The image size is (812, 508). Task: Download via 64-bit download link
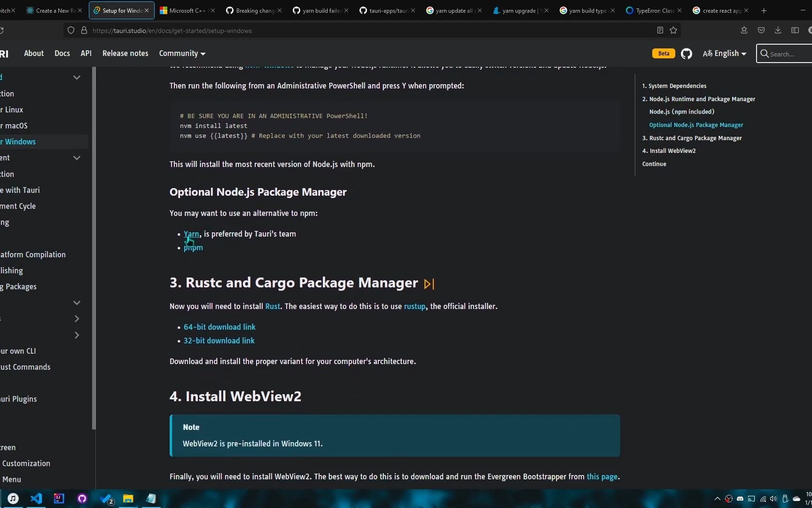click(219, 327)
